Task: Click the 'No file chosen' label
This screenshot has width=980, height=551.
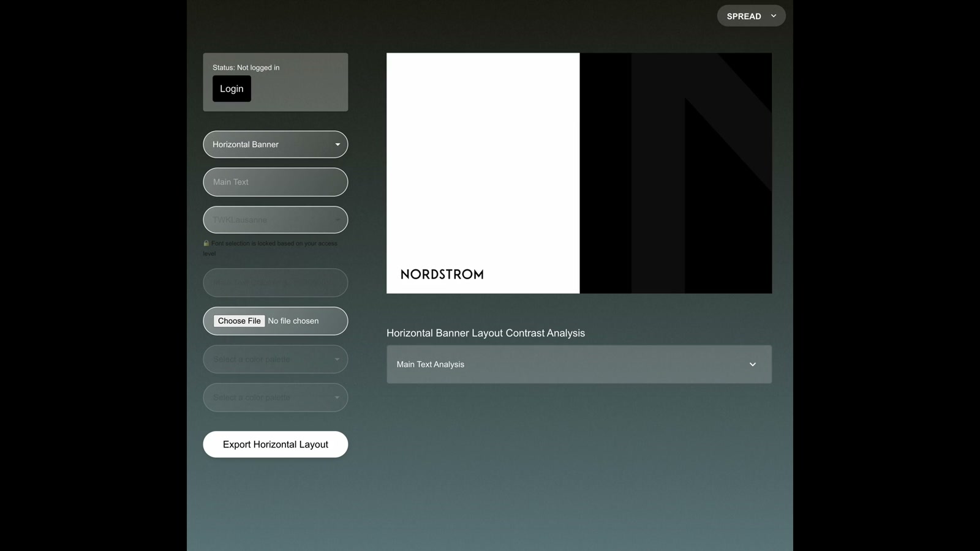Action: click(293, 321)
